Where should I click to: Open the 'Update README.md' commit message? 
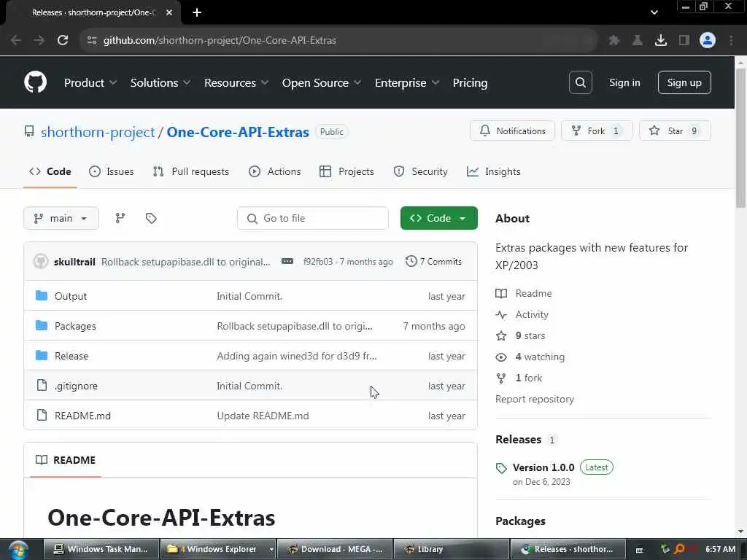(x=263, y=416)
